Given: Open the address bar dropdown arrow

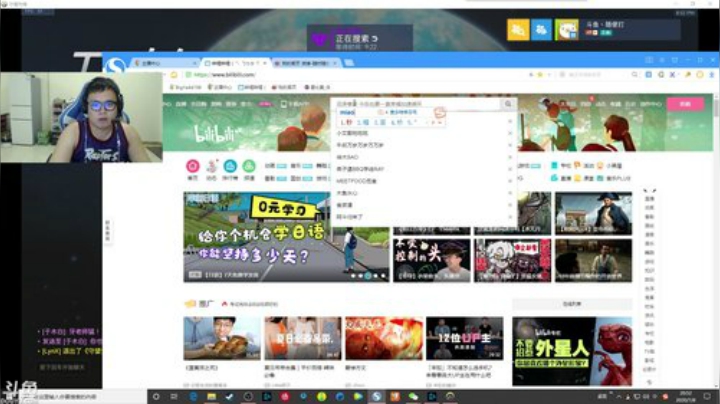Looking at the screenshot, I should point(549,74).
